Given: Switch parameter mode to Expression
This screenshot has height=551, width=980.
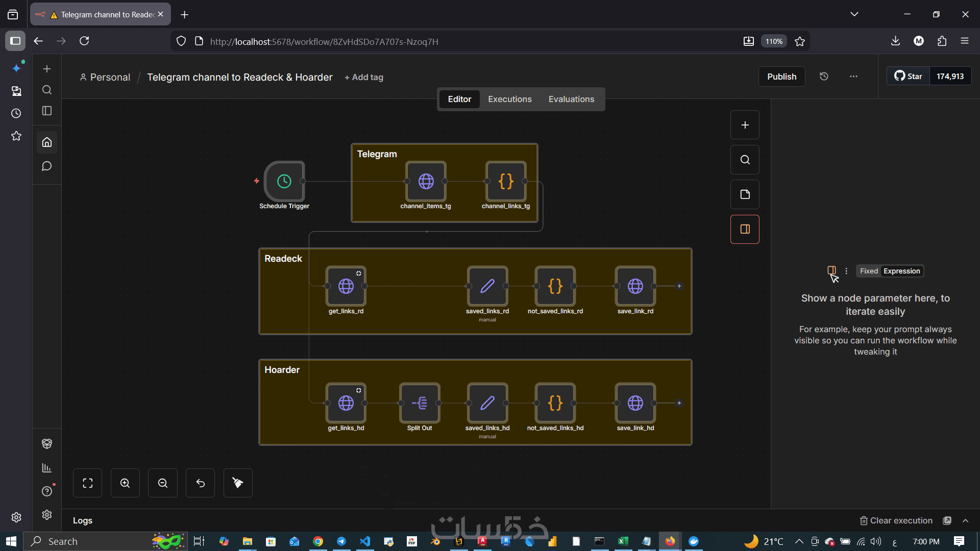Looking at the screenshot, I should point(901,271).
